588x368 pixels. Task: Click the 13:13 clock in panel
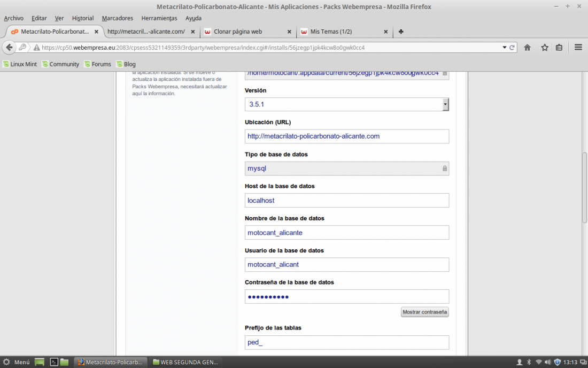[x=570, y=362]
